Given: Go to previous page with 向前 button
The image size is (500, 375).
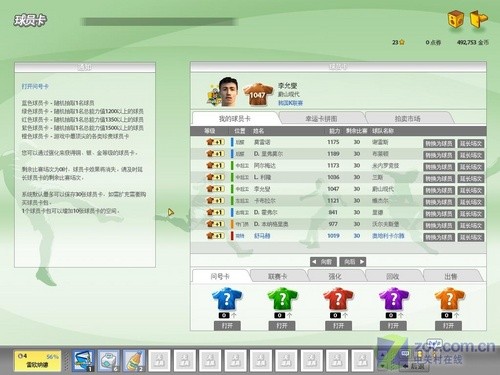Looking at the screenshot, I should [x=323, y=262].
